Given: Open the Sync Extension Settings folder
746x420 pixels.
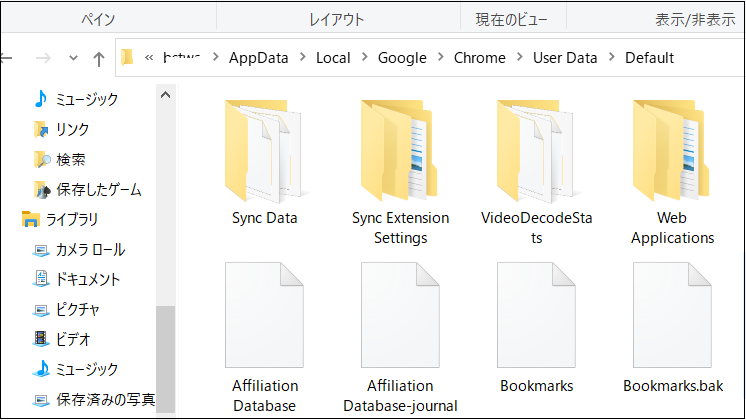Looking at the screenshot, I should (x=400, y=151).
